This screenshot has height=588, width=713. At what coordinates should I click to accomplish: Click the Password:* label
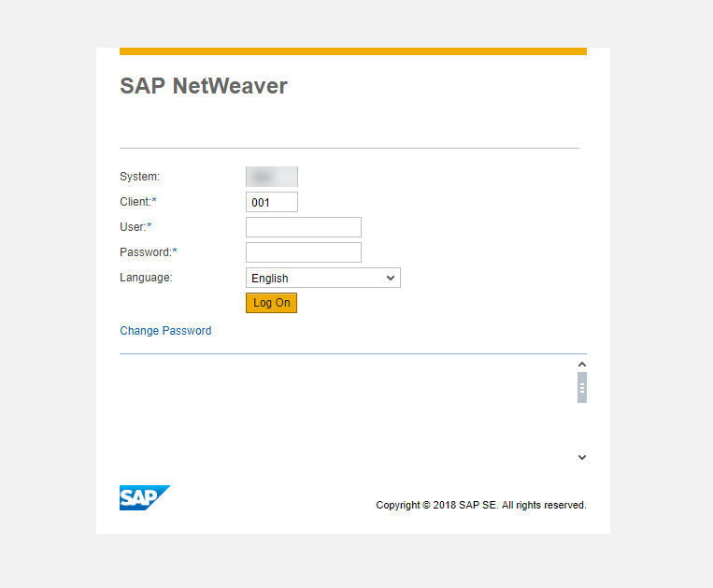click(x=149, y=252)
